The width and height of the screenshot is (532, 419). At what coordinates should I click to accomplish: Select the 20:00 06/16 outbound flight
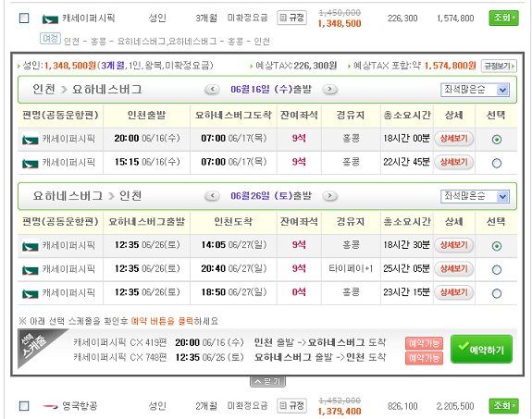pyautogui.click(x=496, y=140)
